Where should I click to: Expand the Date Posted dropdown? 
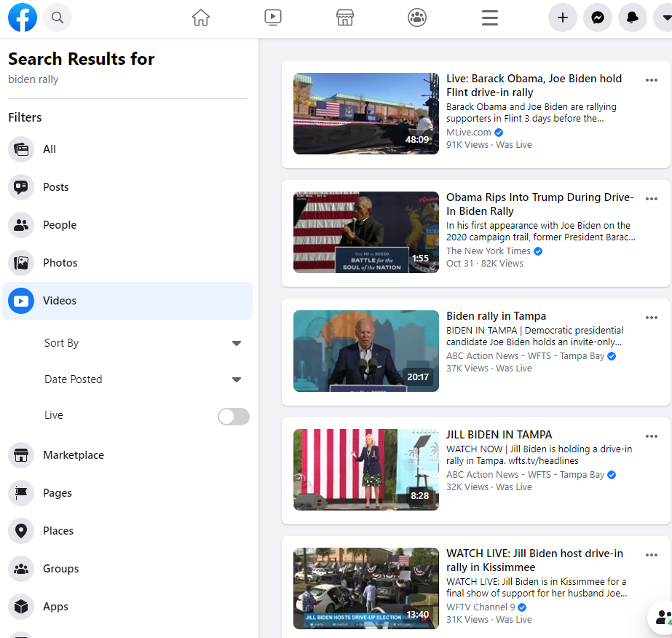pyautogui.click(x=236, y=379)
